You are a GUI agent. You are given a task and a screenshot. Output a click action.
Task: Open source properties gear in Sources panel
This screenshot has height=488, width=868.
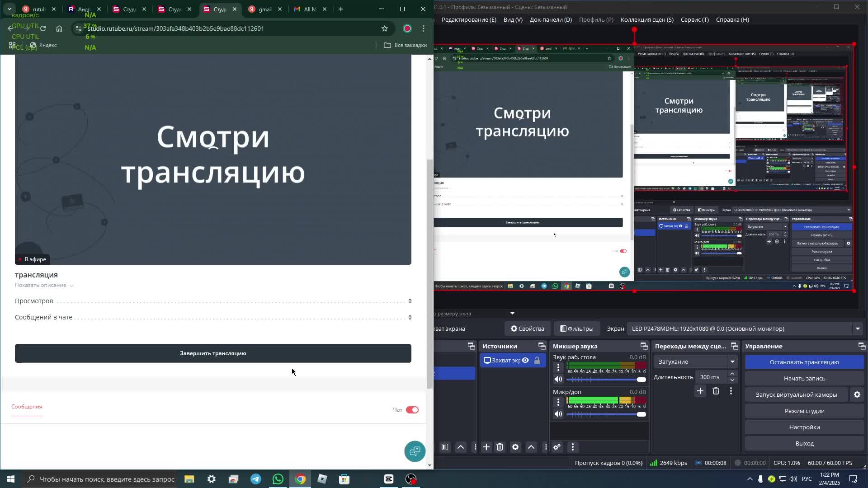pos(515,447)
